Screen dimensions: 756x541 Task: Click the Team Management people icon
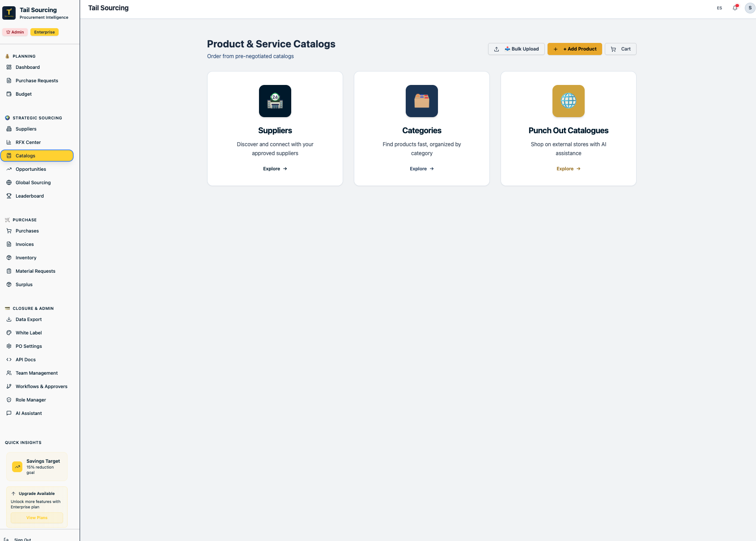click(9, 373)
